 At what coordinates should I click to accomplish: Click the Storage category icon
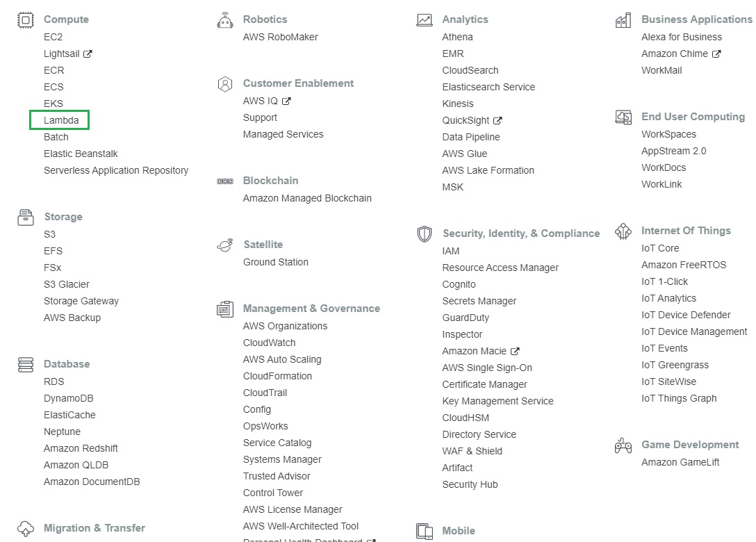[26, 217]
